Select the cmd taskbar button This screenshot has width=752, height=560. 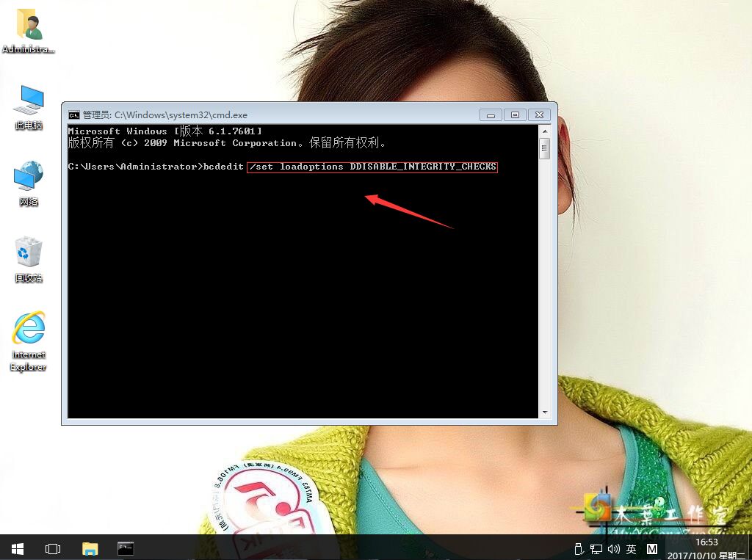tap(126, 548)
